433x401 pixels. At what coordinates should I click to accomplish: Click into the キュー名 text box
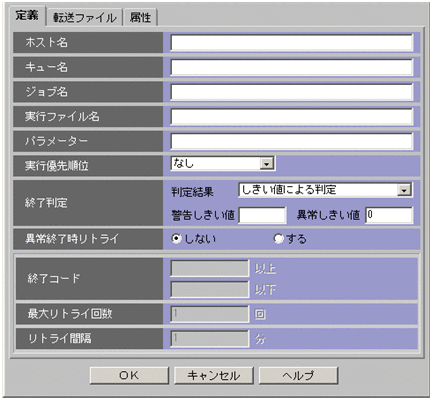click(292, 67)
